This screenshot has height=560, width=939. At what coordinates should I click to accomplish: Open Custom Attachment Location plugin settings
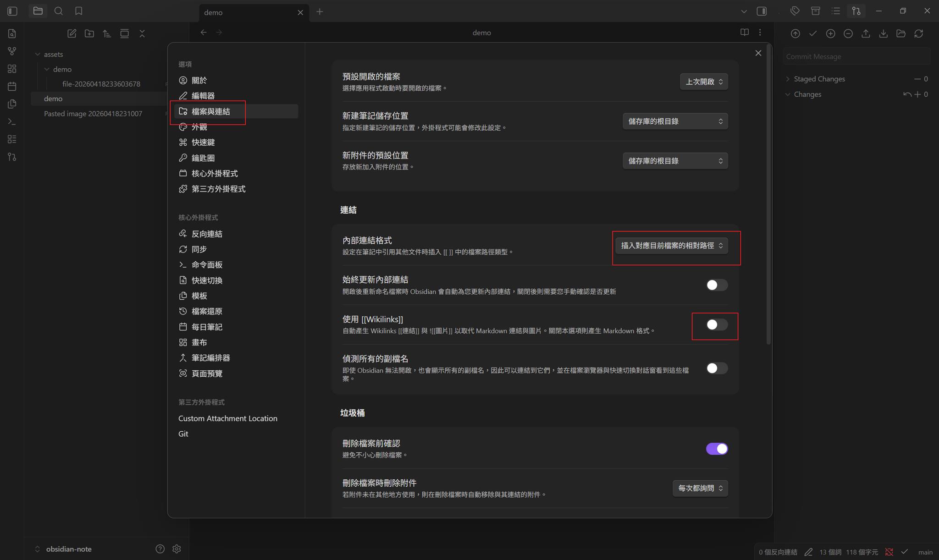pyautogui.click(x=227, y=418)
